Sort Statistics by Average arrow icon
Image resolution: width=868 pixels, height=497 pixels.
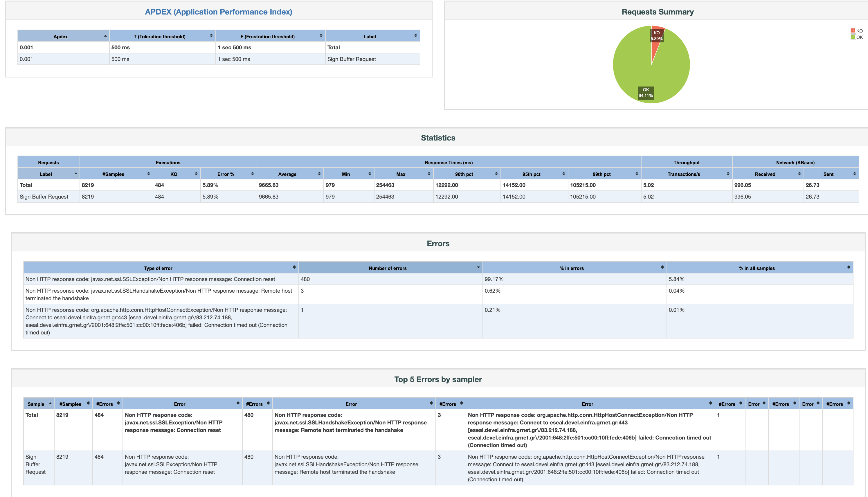click(x=319, y=174)
